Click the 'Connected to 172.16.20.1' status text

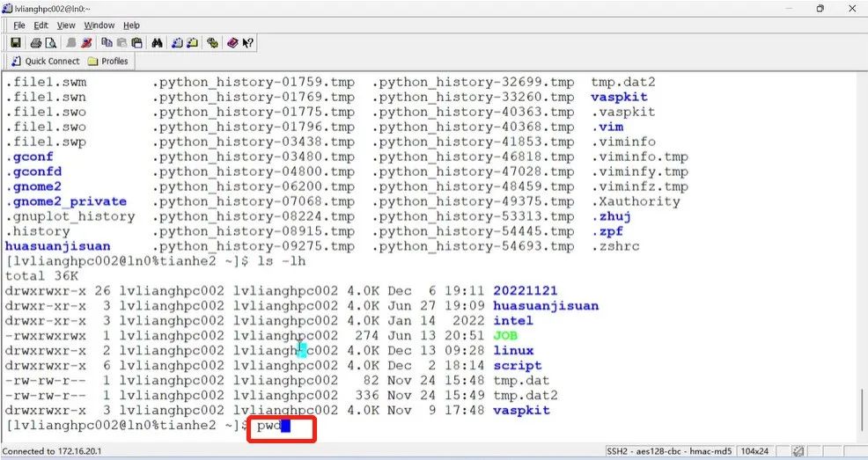52,451
